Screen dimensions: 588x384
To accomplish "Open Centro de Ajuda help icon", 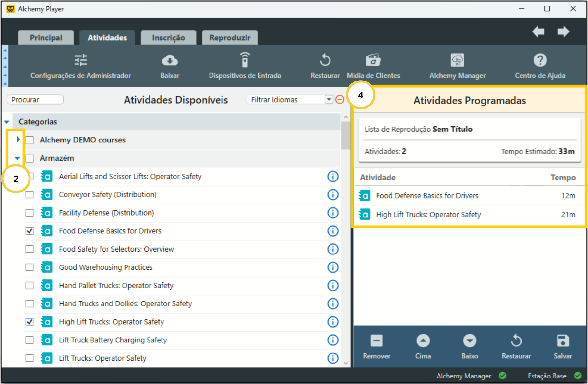I will point(540,60).
